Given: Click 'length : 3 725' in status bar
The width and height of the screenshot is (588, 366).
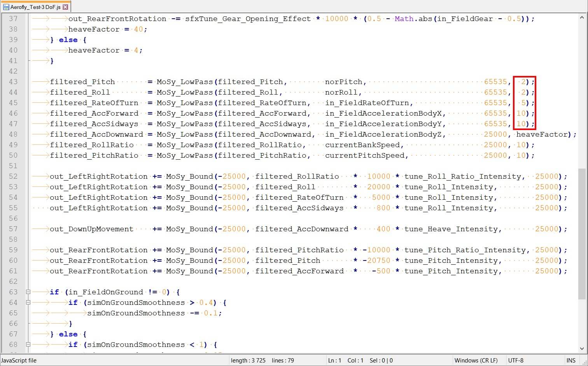Looking at the screenshot, I should [x=248, y=361].
